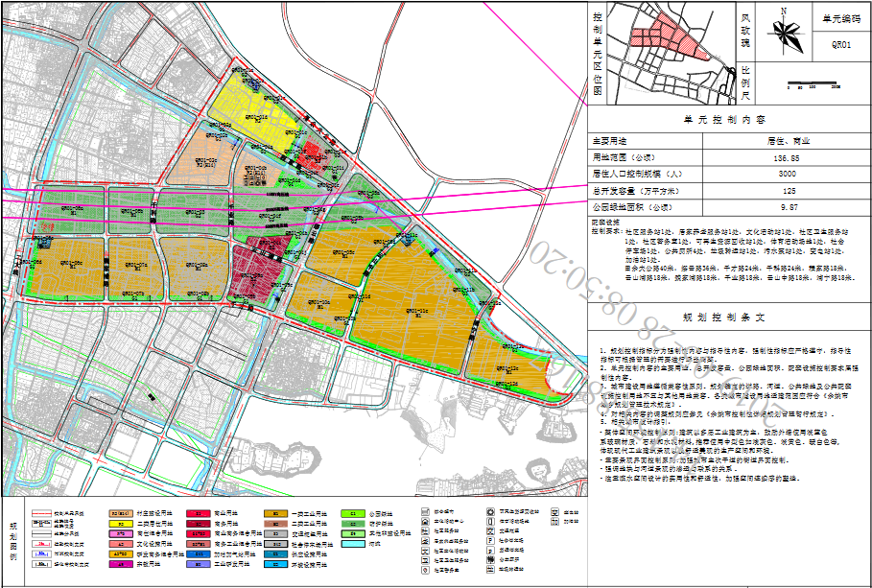Click the scale bar graphic
The image size is (872, 588).
(813, 83)
